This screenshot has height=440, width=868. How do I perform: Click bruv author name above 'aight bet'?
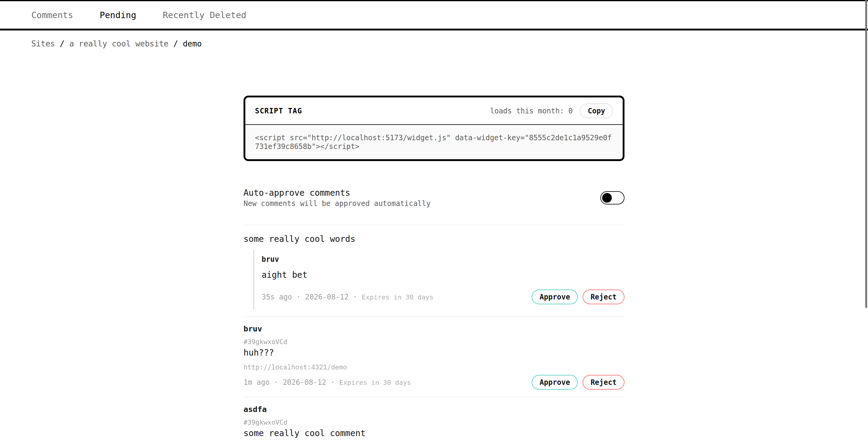(x=270, y=259)
